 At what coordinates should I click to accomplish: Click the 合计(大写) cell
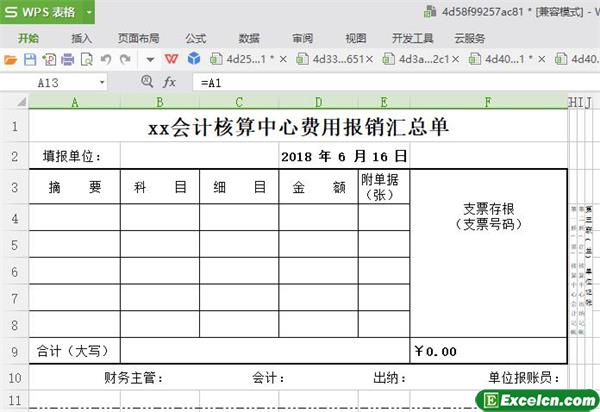[75, 351]
